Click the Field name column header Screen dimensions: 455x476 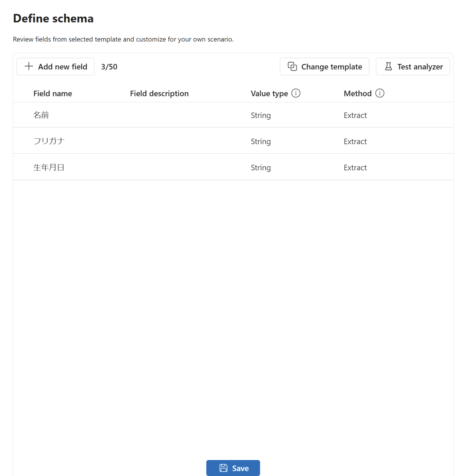coord(53,93)
